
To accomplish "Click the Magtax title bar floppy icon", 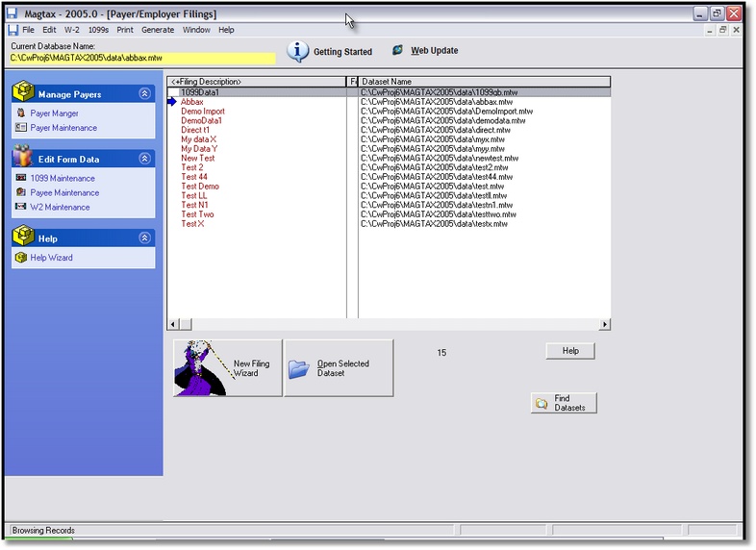I will click(x=12, y=13).
